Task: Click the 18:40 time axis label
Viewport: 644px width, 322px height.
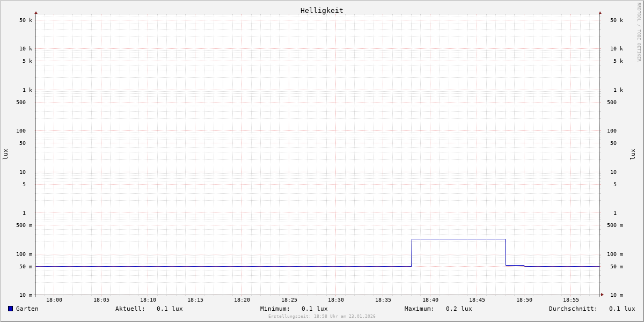Action: point(430,300)
